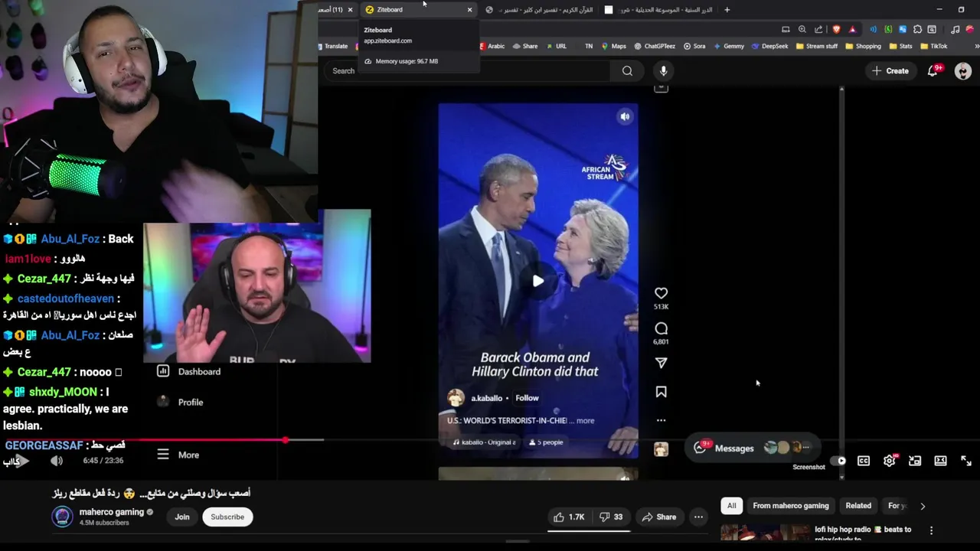Expand the TikTok bookmark folder
The image size is (980, 551).
(934, 46)
